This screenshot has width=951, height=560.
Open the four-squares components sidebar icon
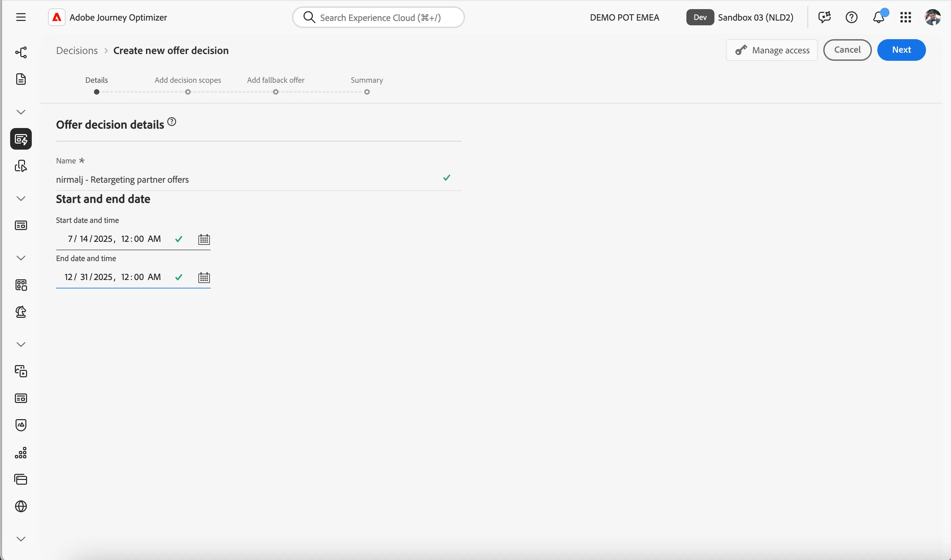click(21, 285)
